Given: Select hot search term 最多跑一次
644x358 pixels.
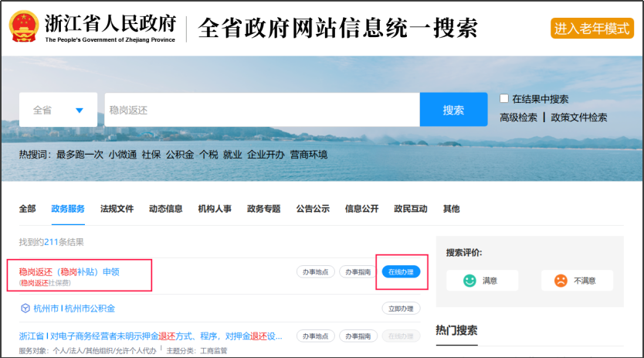Looking at the screenshot, I should click(80, 155).
